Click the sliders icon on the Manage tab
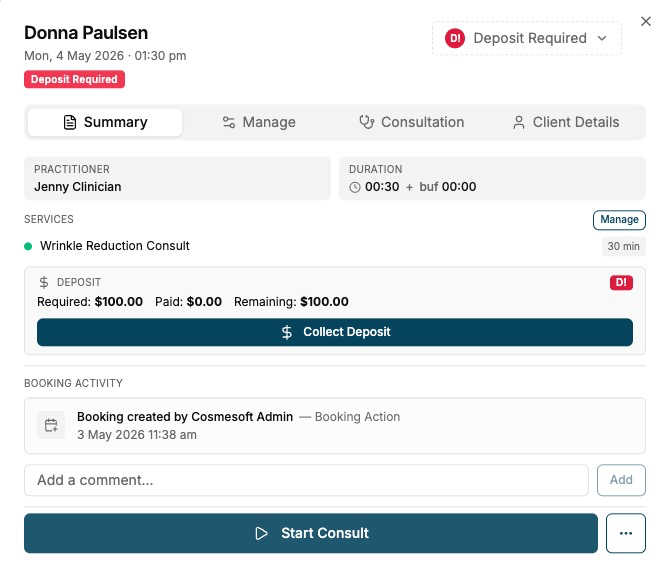Screen dimensions: 667x580 [229, 122]
